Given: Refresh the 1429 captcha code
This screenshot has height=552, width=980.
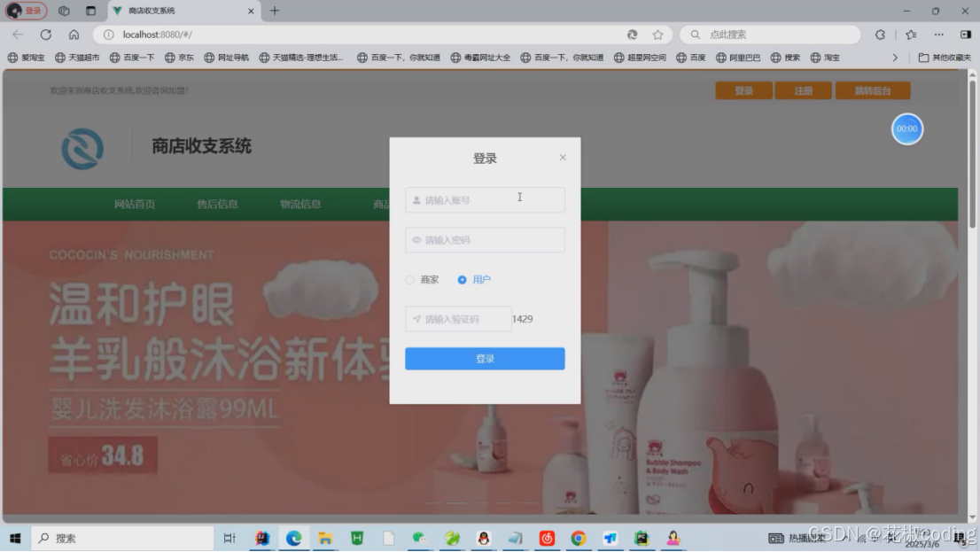Looking at the screenshot, I should (523, 319).
